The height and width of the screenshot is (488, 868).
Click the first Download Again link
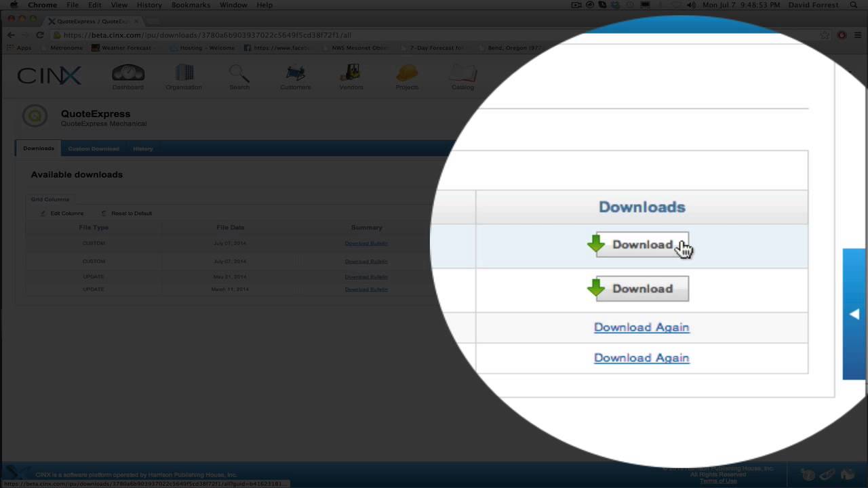click(x=642, y=327)
